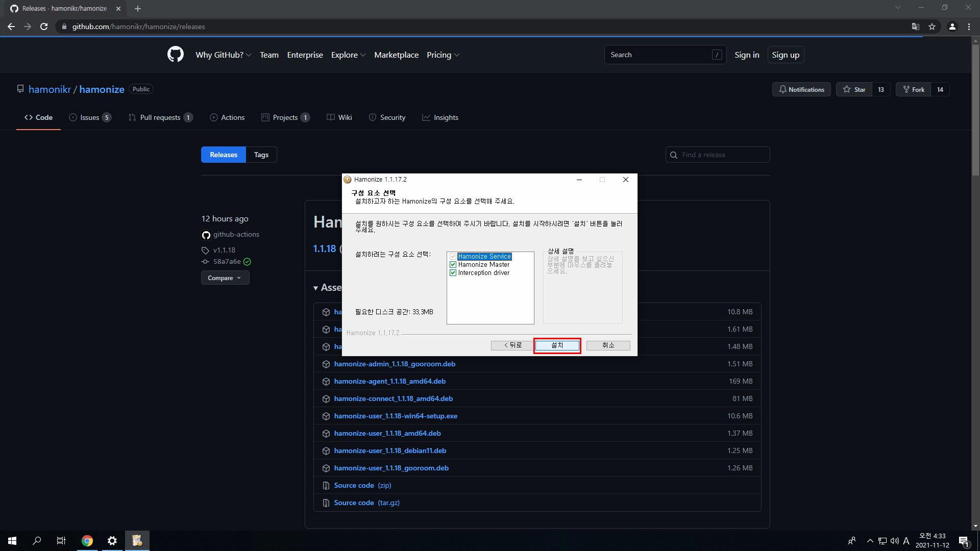Click the file icon beside Source code (tar.gz)

(326, 503)
